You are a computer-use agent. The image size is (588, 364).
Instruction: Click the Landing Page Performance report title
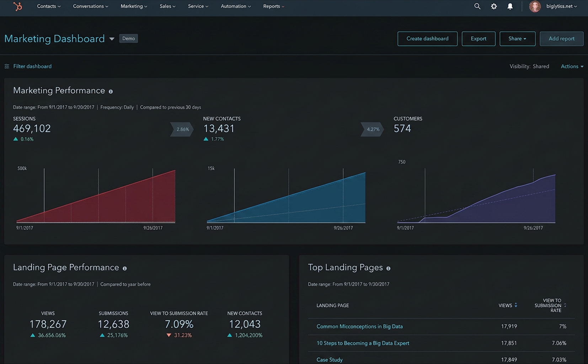[66, 267]
